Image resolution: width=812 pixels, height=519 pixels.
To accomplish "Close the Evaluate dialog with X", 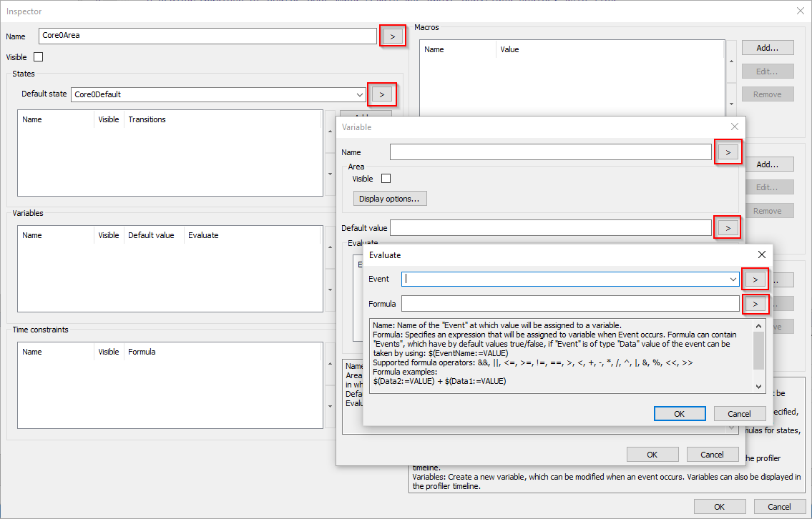I will click(762, 254).
